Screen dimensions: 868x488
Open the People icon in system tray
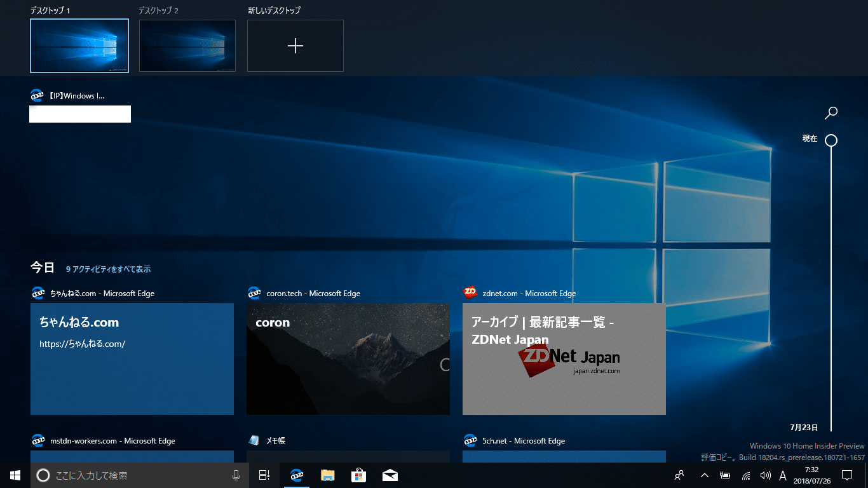679,475
